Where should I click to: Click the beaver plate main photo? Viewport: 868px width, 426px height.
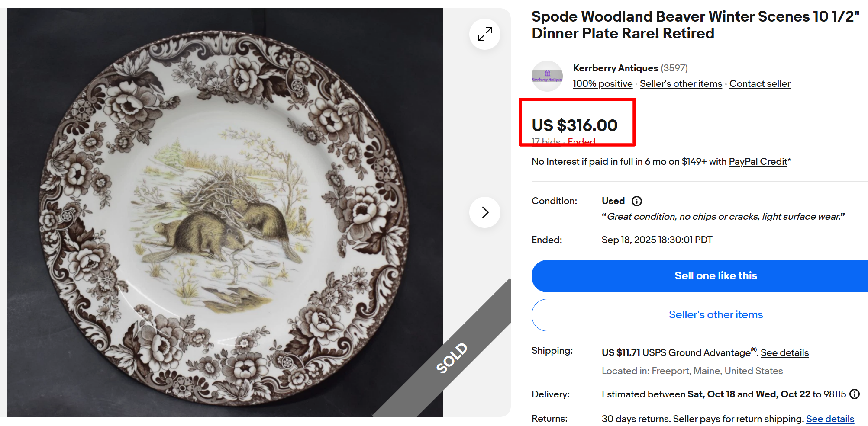click(x=225, y=212)
